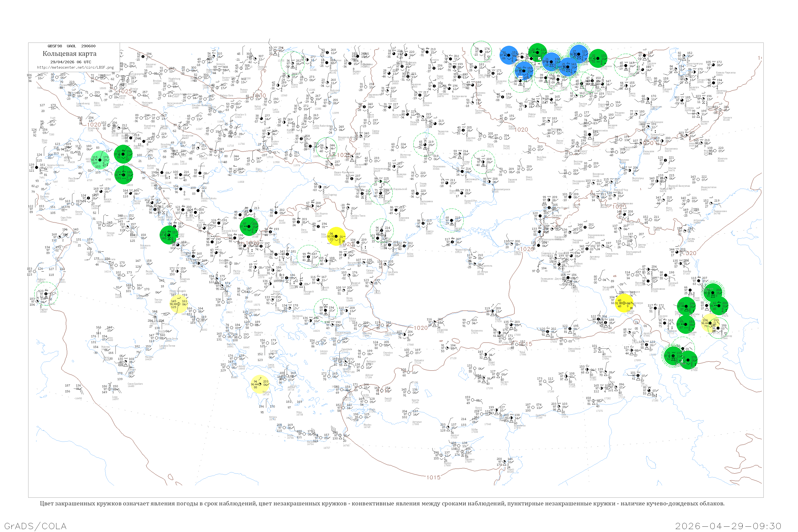Select the yellow circle at Tripoli, Greece

tap(260, 384)
